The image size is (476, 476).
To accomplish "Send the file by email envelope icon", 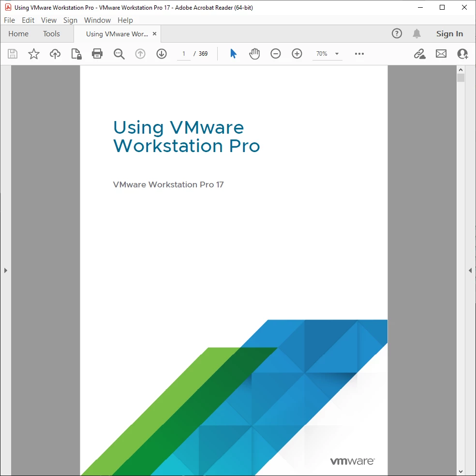I will 441,54.
